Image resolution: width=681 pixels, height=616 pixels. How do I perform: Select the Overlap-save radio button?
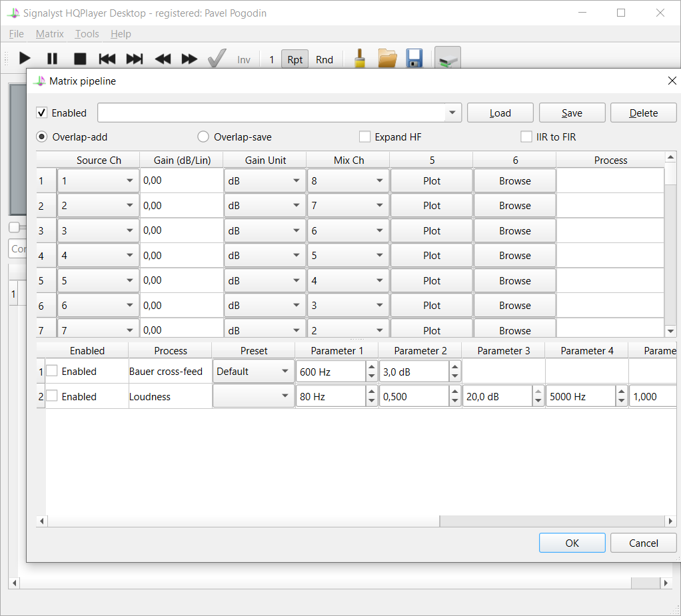(x=203, y=137)
